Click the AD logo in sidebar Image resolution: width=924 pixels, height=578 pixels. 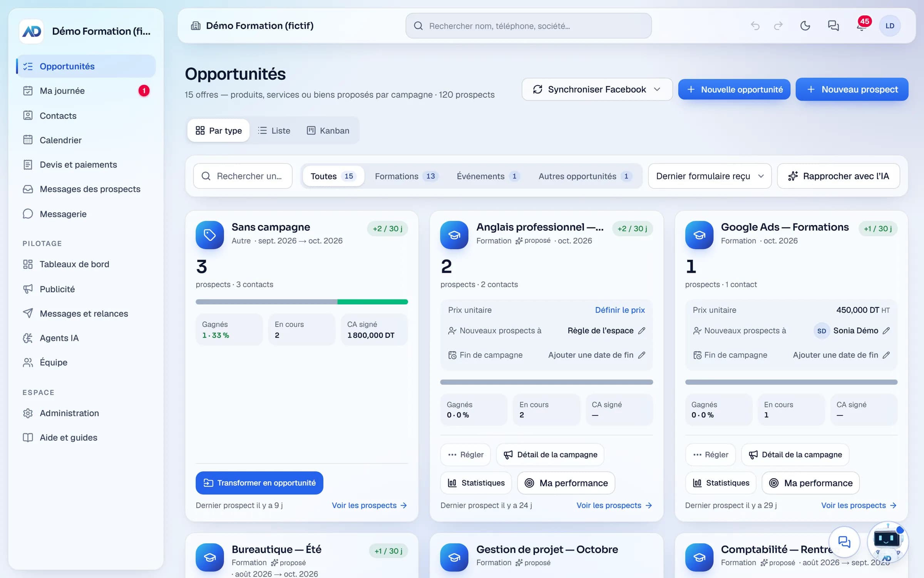32,31
